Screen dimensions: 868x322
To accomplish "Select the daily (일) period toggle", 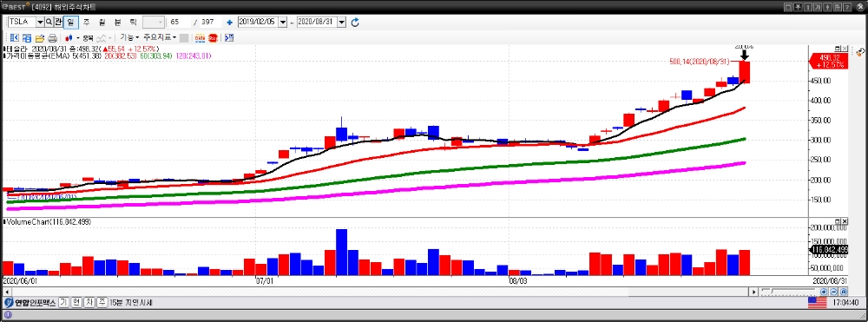I will pyautogui.click(x=70, y=22).
